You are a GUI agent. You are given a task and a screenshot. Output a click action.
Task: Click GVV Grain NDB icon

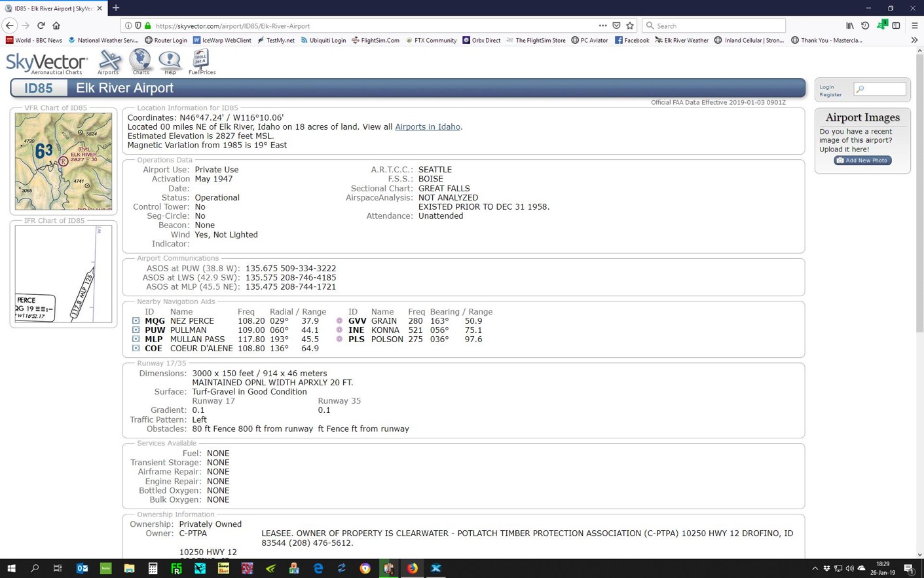[x=339, y=321]
